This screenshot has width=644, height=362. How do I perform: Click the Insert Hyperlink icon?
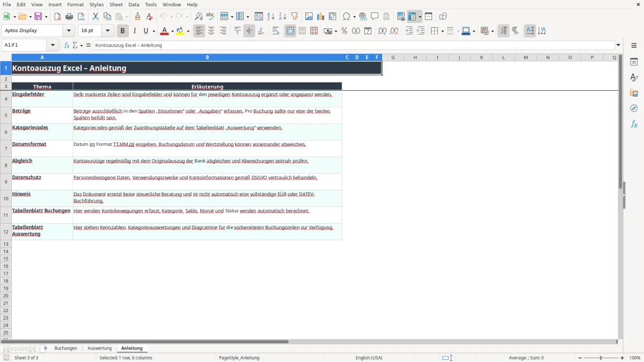tap(363, 17)
